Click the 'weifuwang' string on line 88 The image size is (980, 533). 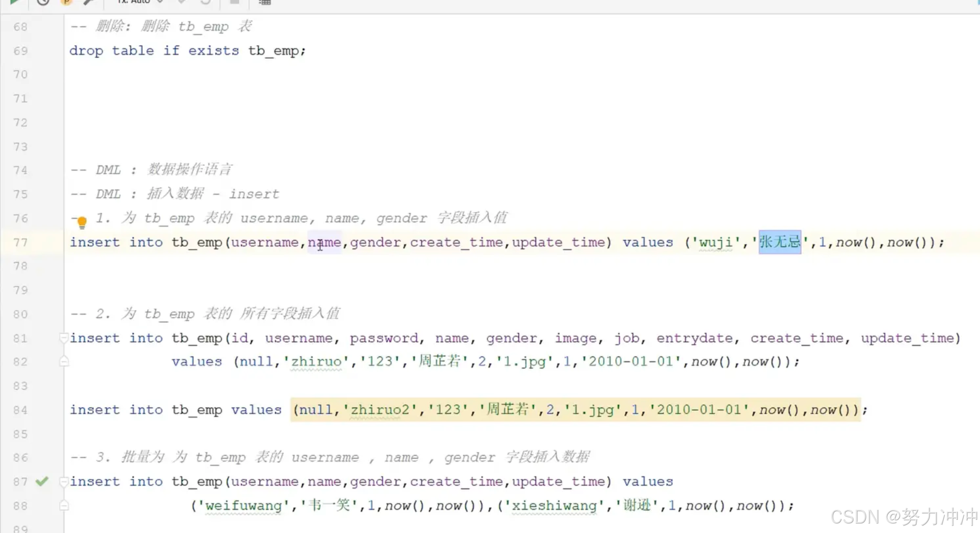coord(243,506)
